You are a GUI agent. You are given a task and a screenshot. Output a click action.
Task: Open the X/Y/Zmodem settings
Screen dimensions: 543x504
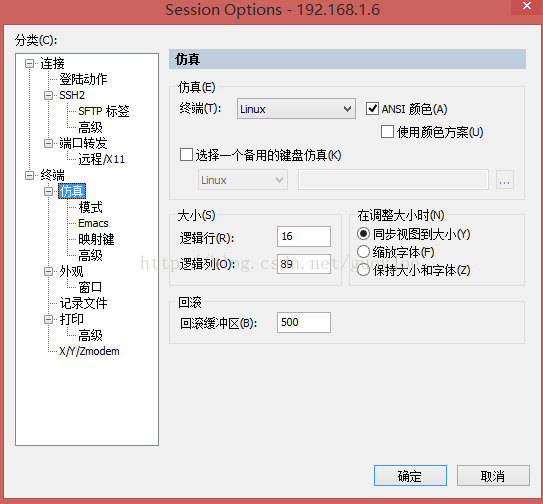point(89,351)
